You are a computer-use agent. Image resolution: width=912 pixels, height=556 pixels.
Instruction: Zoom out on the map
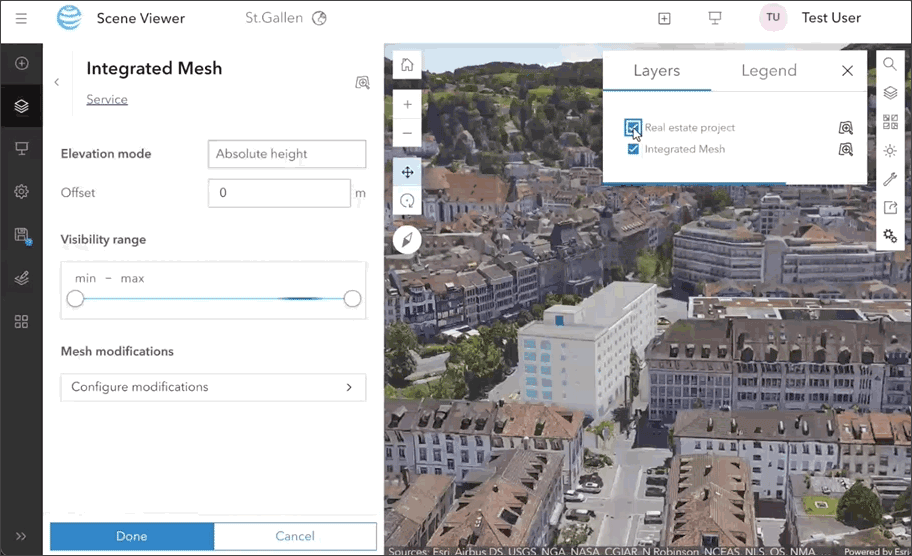[x=407, y=133]
